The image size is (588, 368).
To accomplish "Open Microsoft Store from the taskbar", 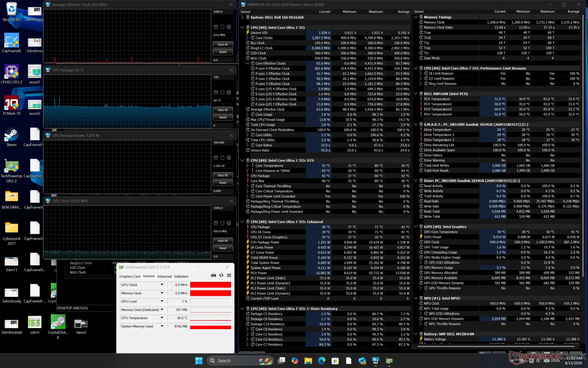I will pos(335,360).
